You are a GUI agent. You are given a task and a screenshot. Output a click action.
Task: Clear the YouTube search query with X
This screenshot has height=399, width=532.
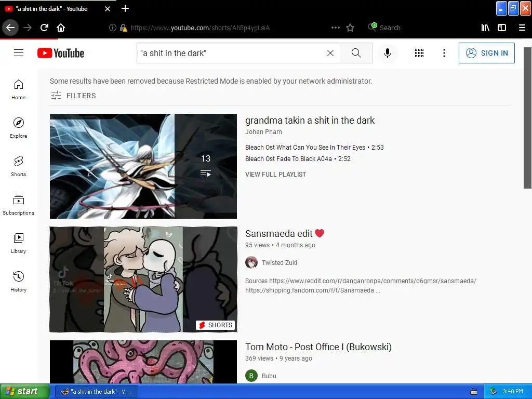[330, 53]
